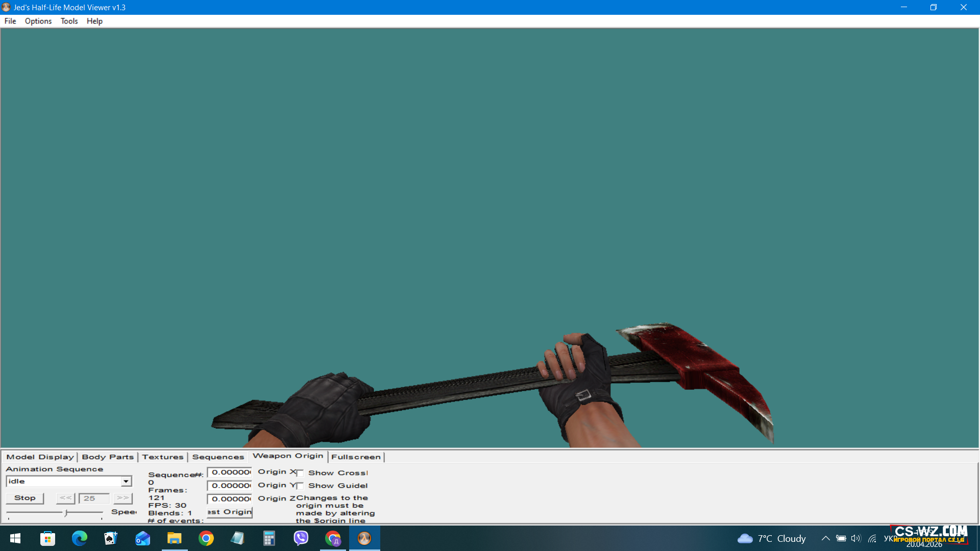The height and width of the screenshot is (551, 980).
Task: Launch Calculator from the taskbar
Action: coord(269,538)
